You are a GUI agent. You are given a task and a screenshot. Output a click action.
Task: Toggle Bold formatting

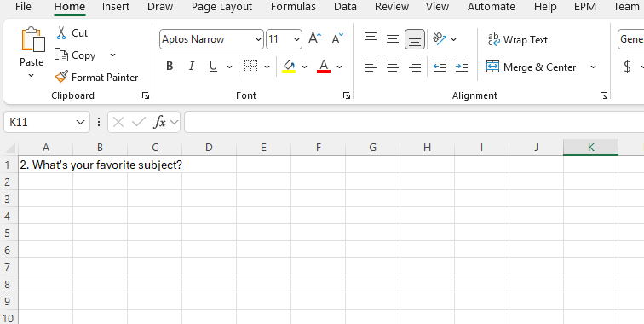coord(170,67)
